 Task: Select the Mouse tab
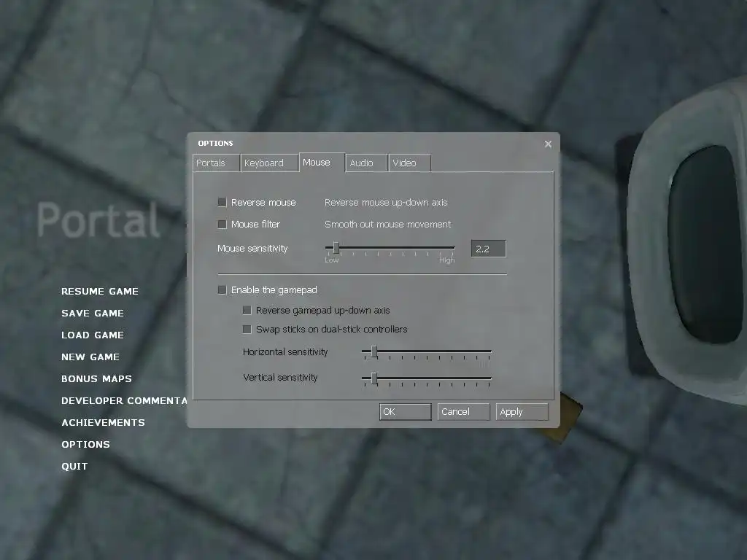click(x=322, y=163)
